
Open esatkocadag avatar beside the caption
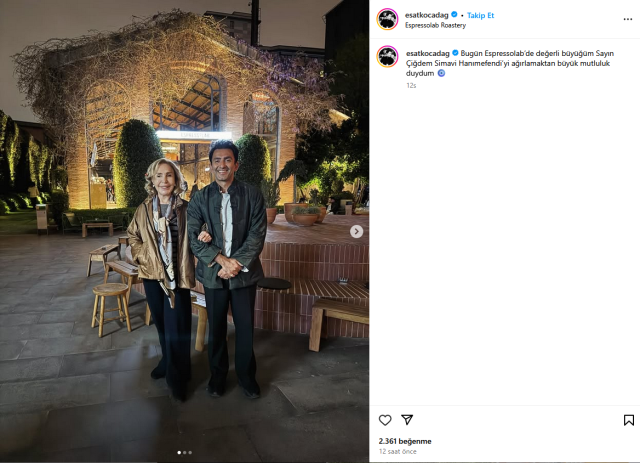click(387, 56)
